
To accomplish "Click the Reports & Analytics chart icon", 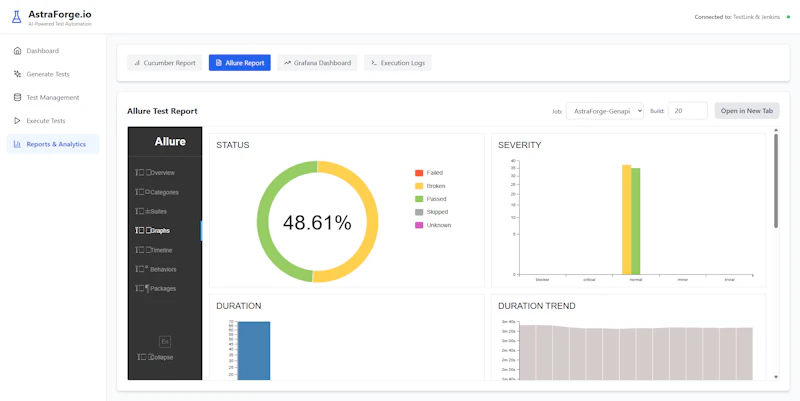I will pyautogui.click(x=17, y=144).
